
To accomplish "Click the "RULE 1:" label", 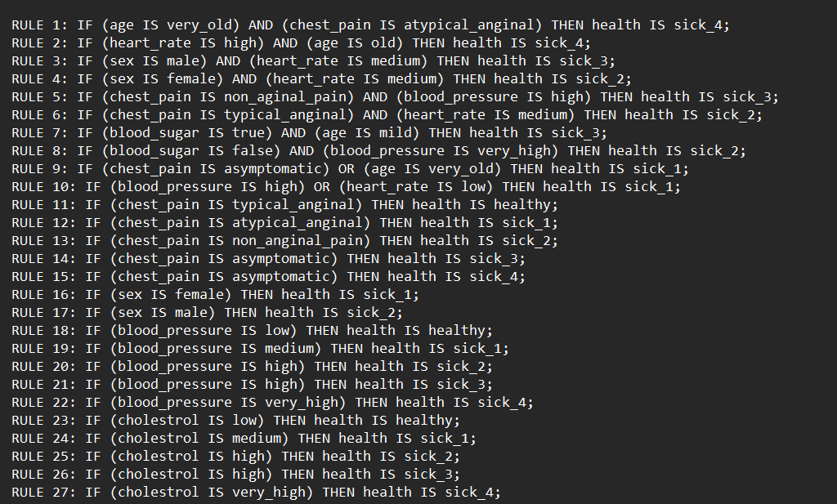I will click(x=40, y=25).
